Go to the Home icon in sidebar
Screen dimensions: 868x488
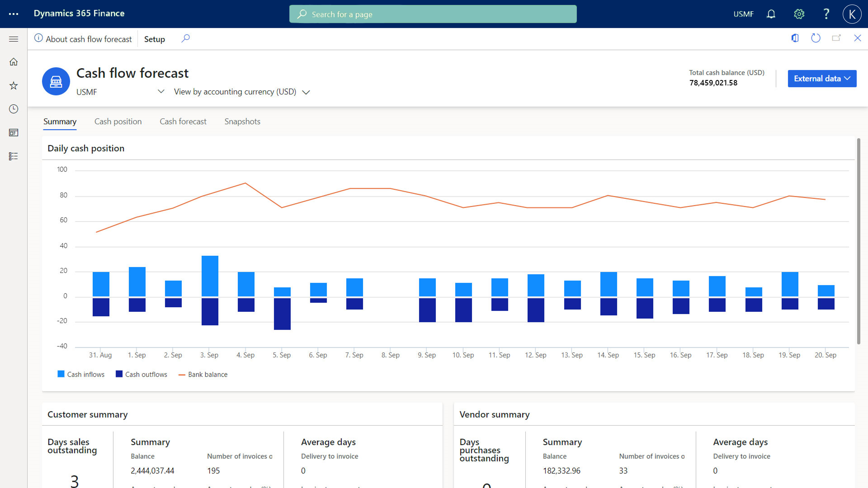coord(13,62)
